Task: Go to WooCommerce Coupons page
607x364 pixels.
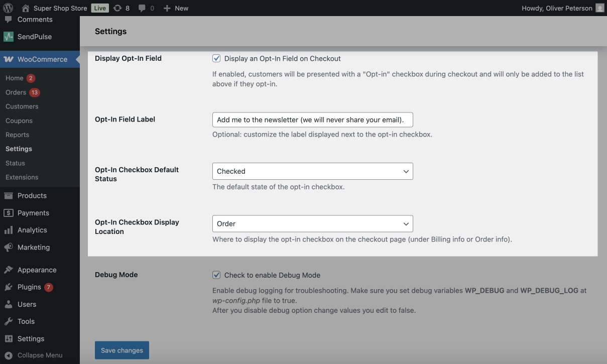Action: (19, 120)
